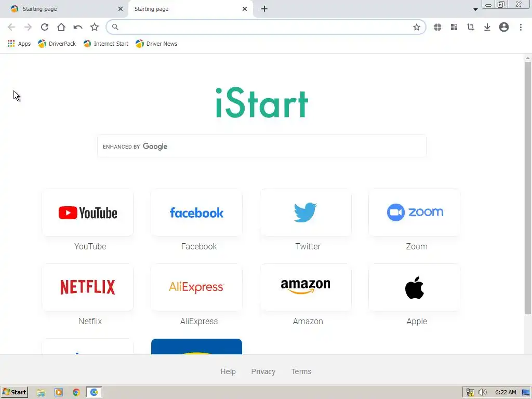Image resolution: width=532 pixels, height=399 pixels.
Task: Open the Twitter bird tile
Action: point(305,212)
